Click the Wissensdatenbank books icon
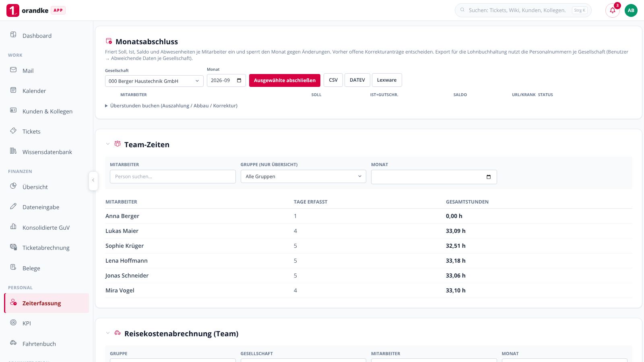 click(x=13, y=151)
